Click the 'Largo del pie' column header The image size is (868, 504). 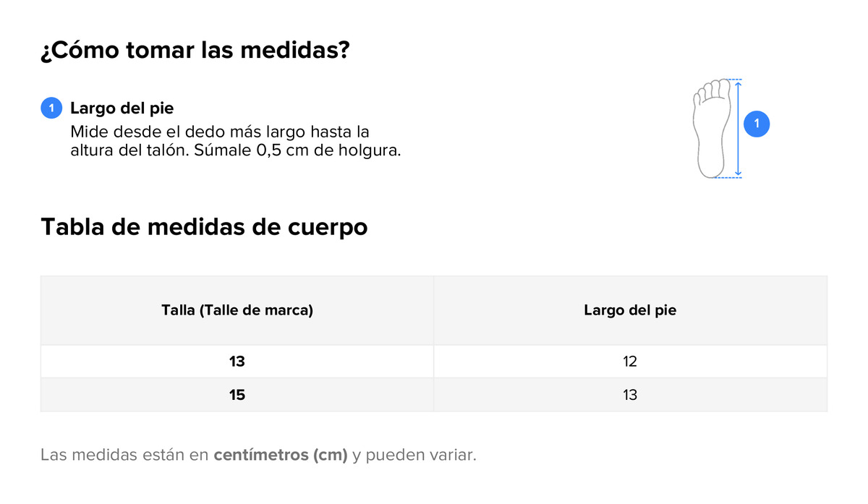tap(630, 310)
